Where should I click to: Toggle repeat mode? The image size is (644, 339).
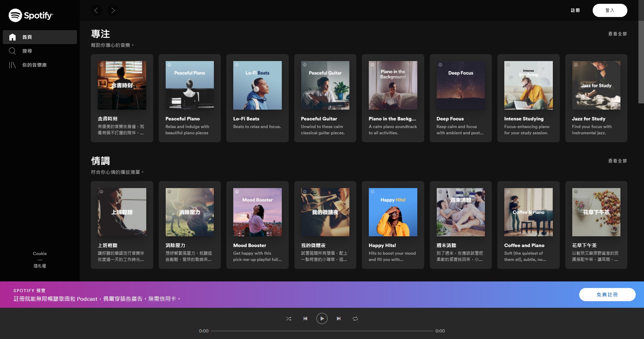click(355, 319)
